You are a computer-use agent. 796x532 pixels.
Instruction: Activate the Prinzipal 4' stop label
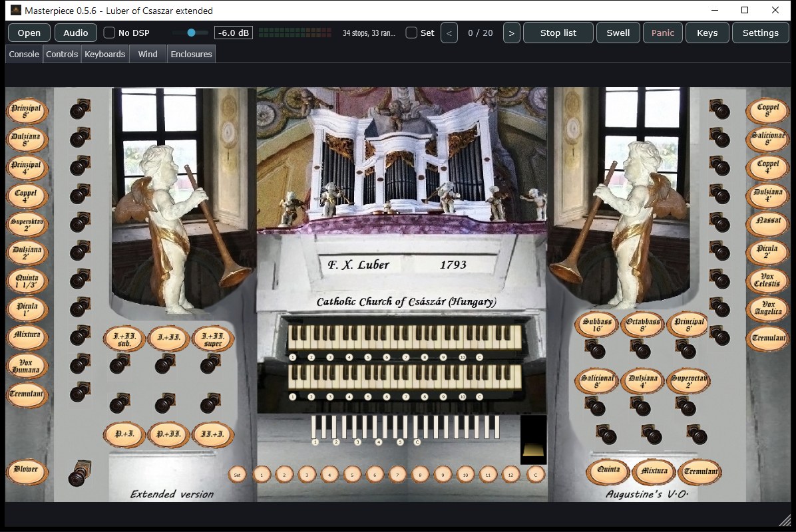(27, 168)
